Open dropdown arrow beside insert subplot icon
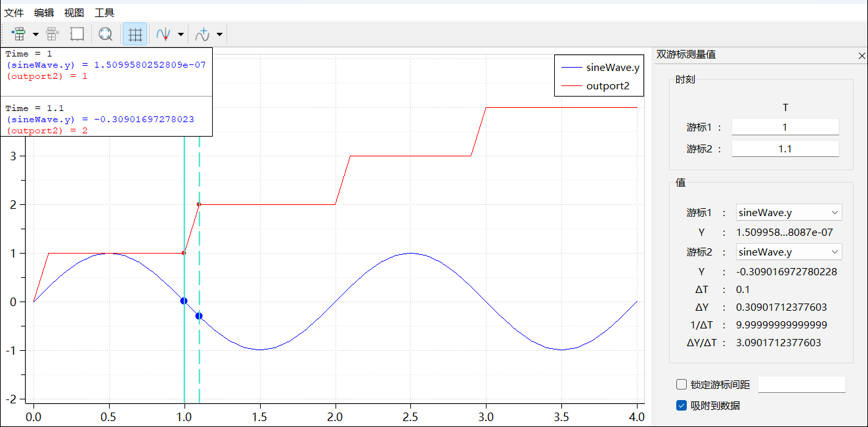868x427 pixels. [35, 34]
